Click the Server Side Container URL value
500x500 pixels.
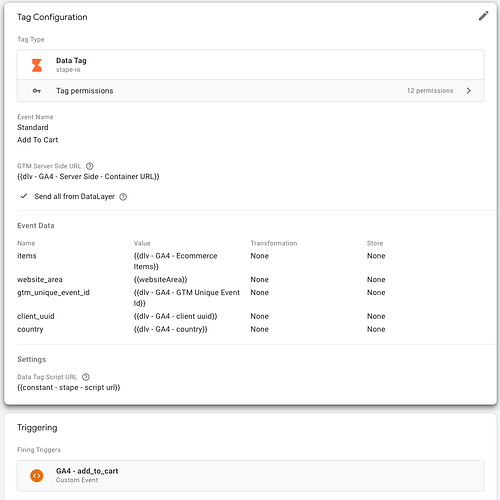click(x=88, y=176)
